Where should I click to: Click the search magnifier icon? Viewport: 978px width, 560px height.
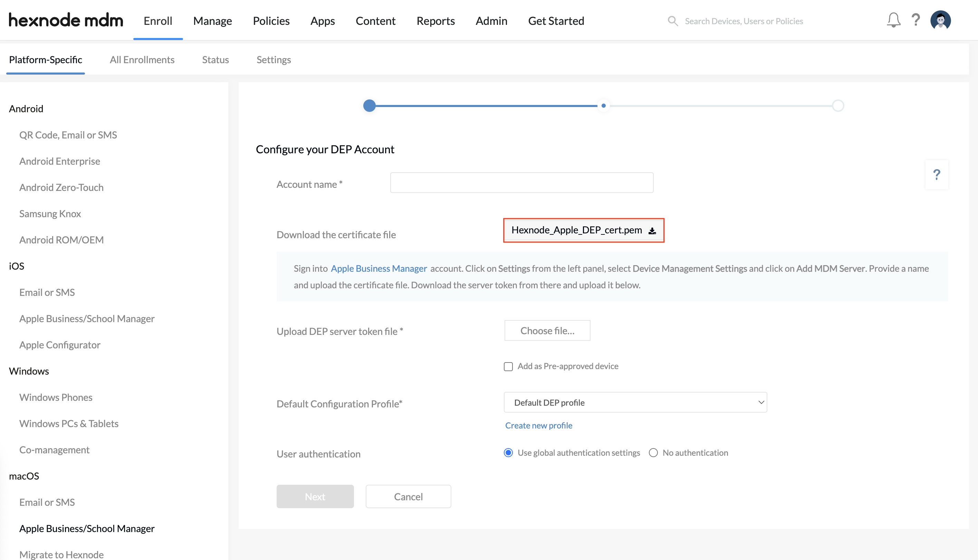coord(673,21)
